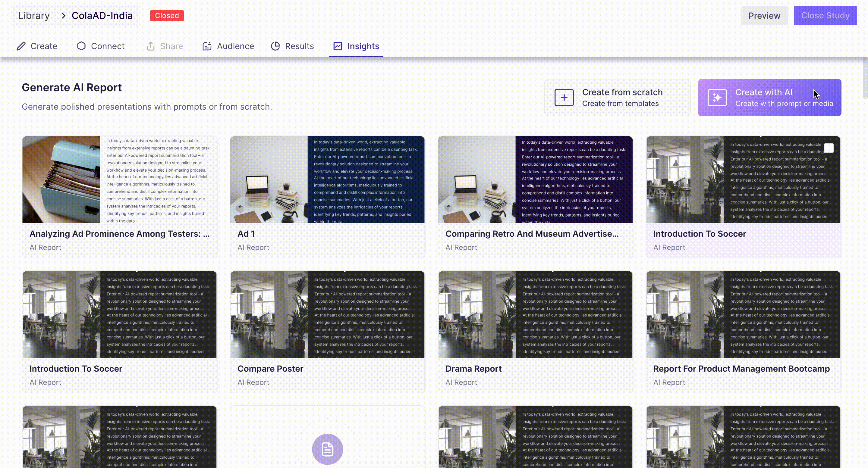The width and height of the screenshot is (868, 468).
Task: Select the Insights tab
Action: pos(356,46)
